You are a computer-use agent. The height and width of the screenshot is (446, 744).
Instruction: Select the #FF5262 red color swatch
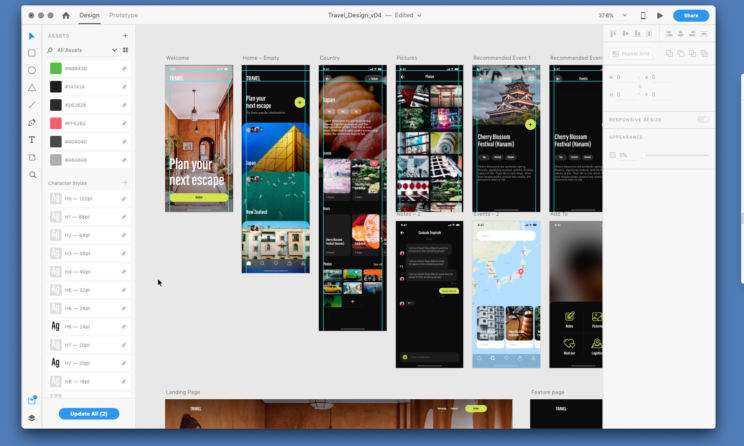coord(56,123)
